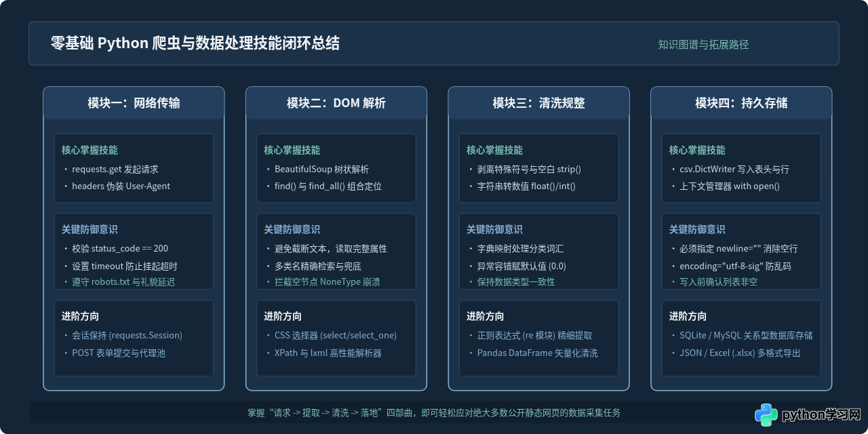This screenshot has width=868, height=434.
Task: Click '进阶方向' heading in 模块四
Action: tap(688, 317)
